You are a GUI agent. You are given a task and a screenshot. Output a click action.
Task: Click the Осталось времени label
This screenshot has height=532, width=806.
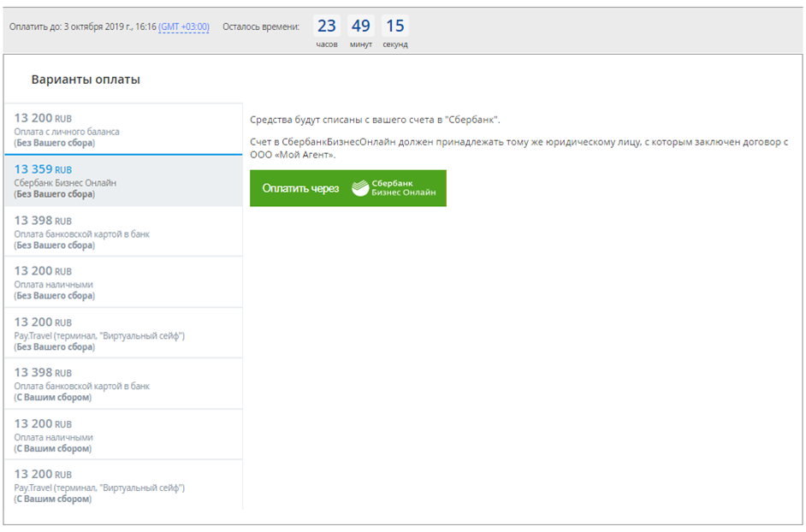click(x=261, y=27)
